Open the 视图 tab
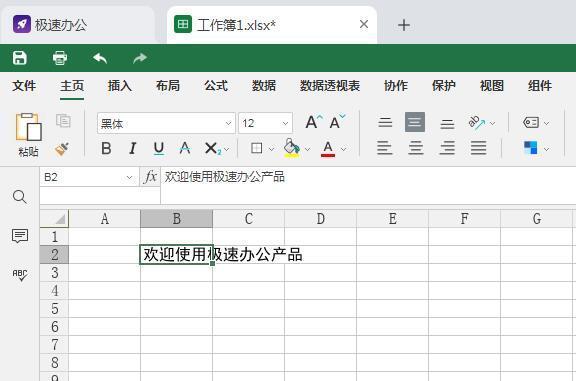The width and height of the screenshot is (576, 381). tap(492, 86)
